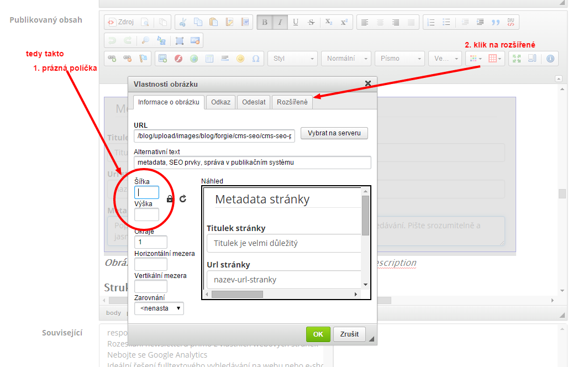Switch to the Rozšířené tab
Image resolution: width=588 pixels, height=367 pixels.
(292, 102)
